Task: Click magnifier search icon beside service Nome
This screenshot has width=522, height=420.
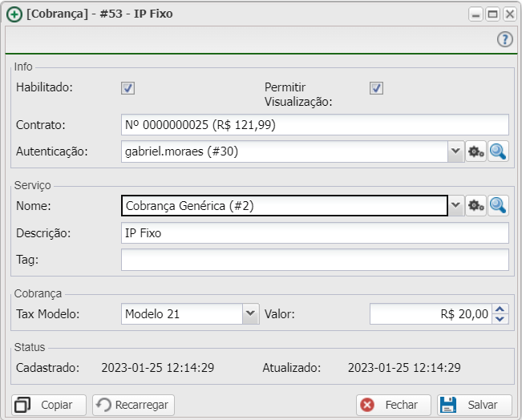Action: [x=498, y=206]
